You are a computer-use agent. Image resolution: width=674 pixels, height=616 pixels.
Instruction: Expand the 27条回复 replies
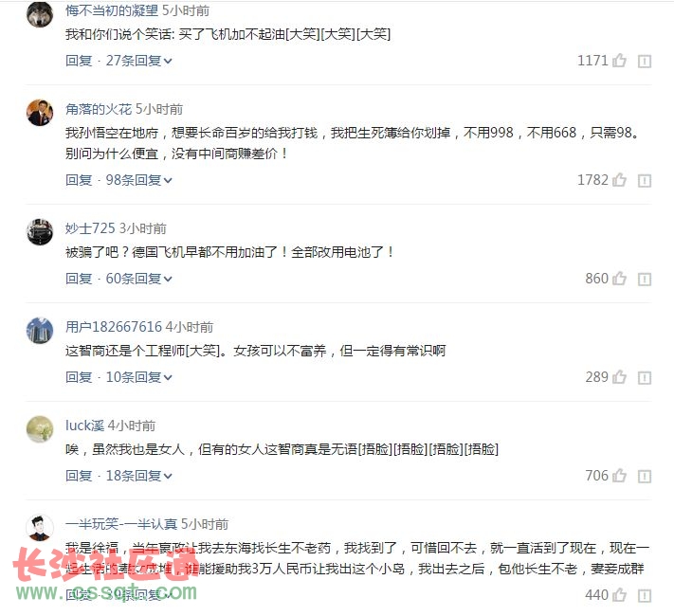138,61
